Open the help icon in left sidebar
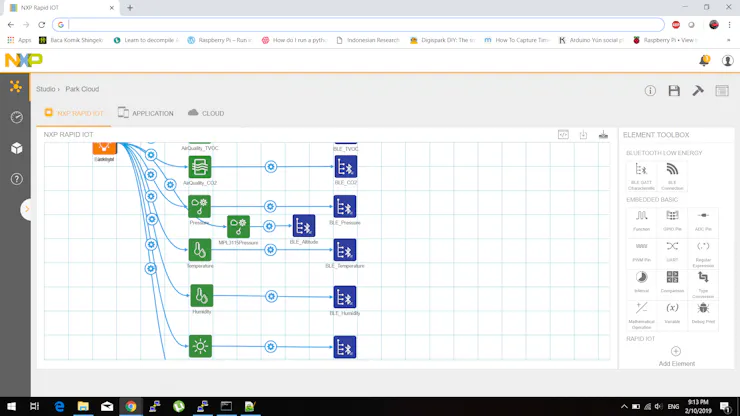The width and height of the screenshot is (740, 416). tap(16, 179)
